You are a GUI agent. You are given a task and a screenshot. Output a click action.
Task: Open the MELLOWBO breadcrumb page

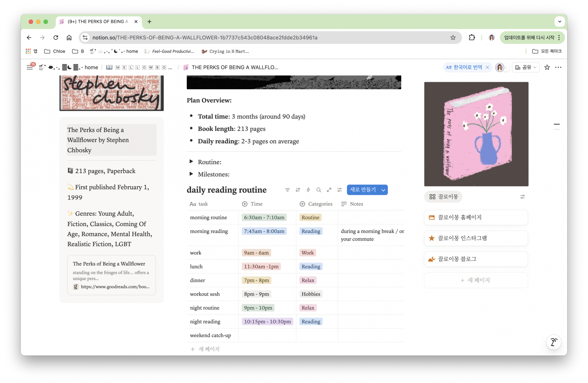(x=139, y=67)
